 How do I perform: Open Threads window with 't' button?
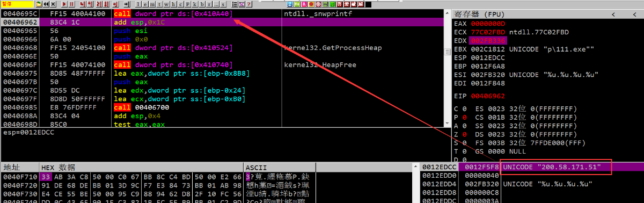[x=159, y=4]
